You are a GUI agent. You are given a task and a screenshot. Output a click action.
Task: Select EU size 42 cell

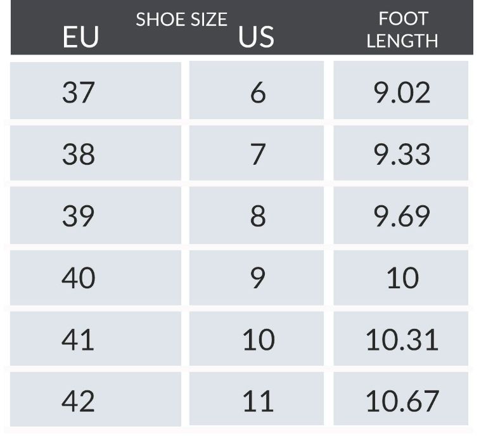(96, 400)
